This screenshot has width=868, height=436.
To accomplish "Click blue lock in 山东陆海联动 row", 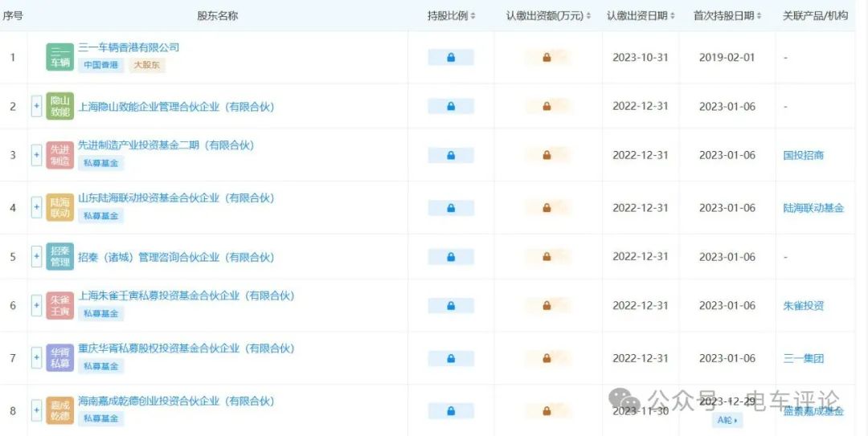I will point(451,208).
